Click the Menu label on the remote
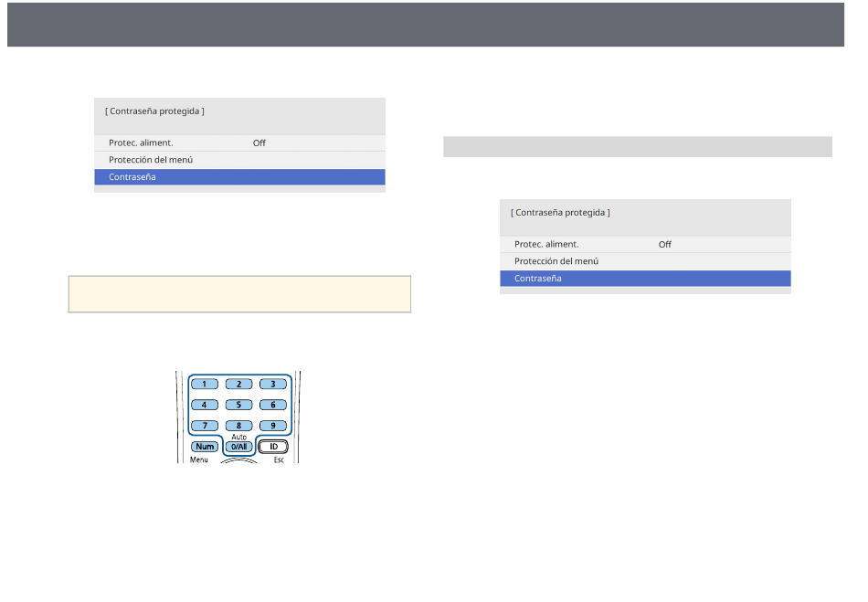 pos(199,459)
